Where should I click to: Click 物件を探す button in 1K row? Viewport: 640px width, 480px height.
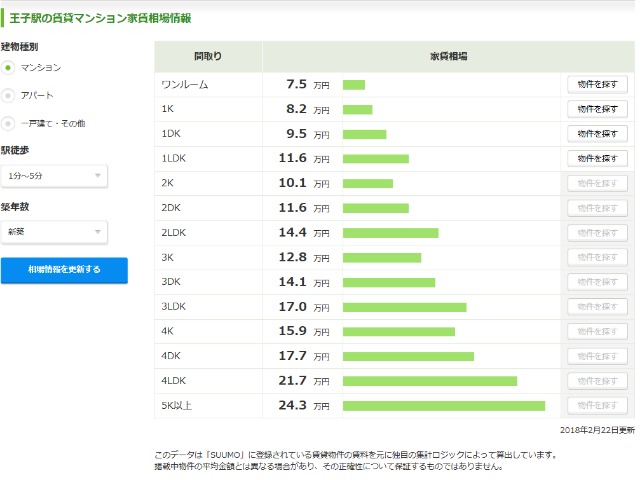pyautogui.click(x=597, y=109)
